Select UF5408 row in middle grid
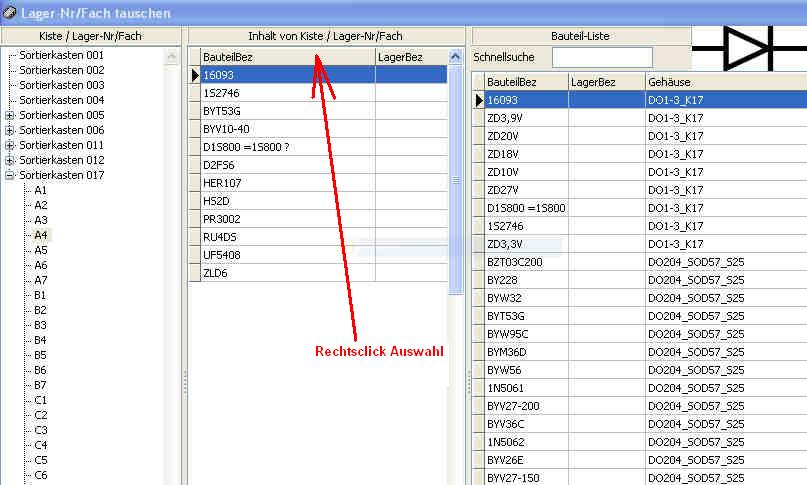 pos(319,255)
